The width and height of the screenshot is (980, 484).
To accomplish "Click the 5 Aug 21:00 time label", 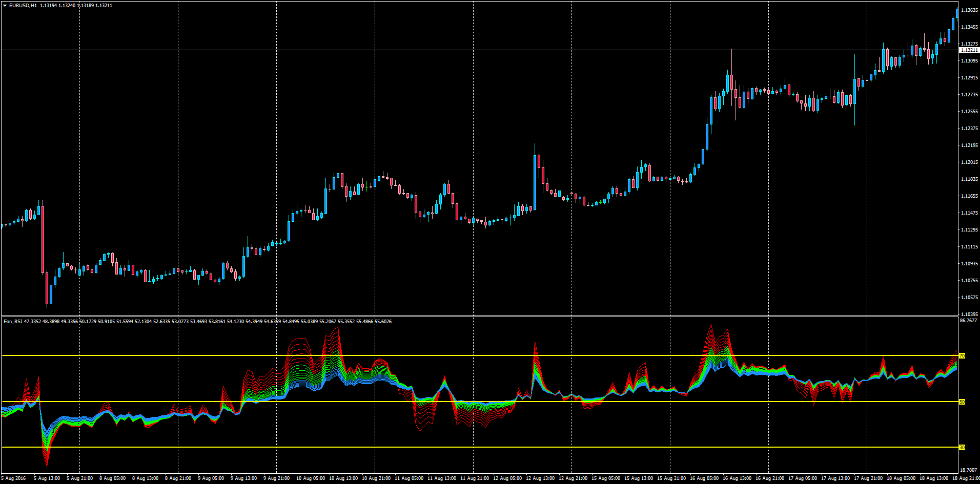I will [x=80, y=478].
